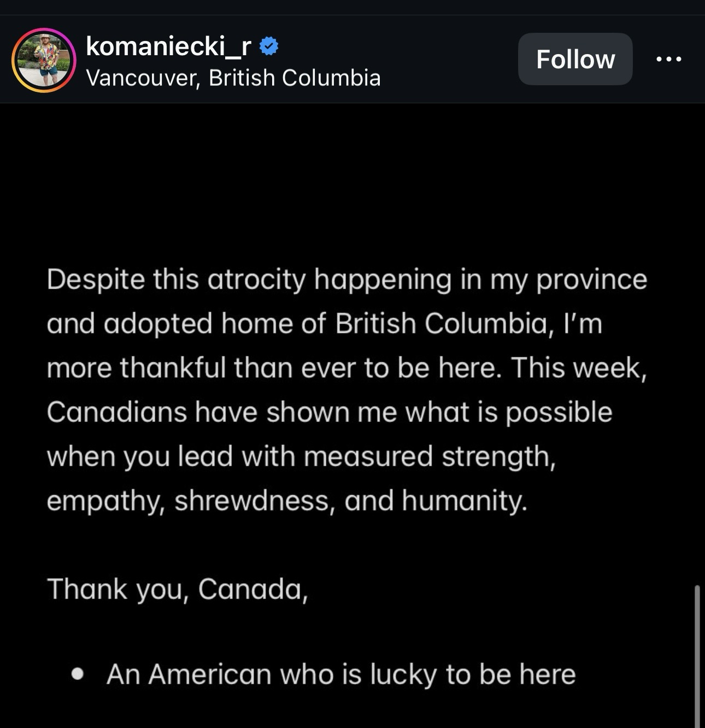705x728 pixels.
Task: Click the word "province" ending the first line
Action: [591, 279]
